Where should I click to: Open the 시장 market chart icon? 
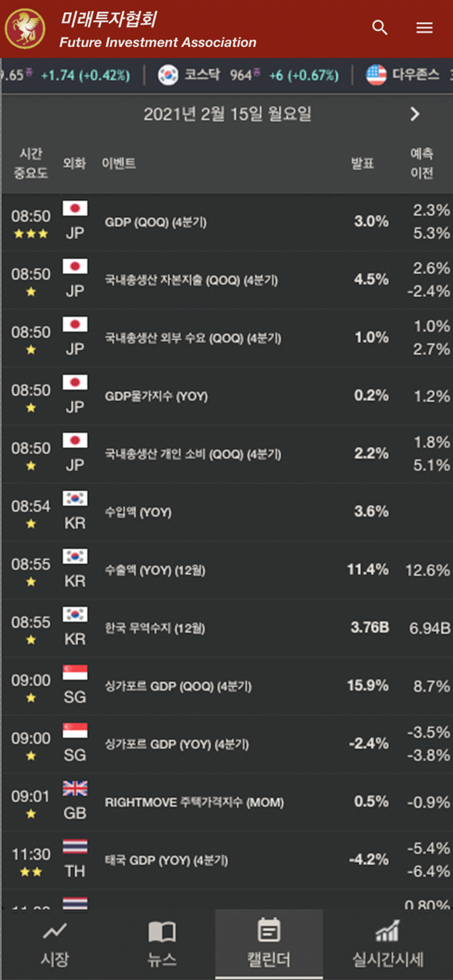pos(54,931)
